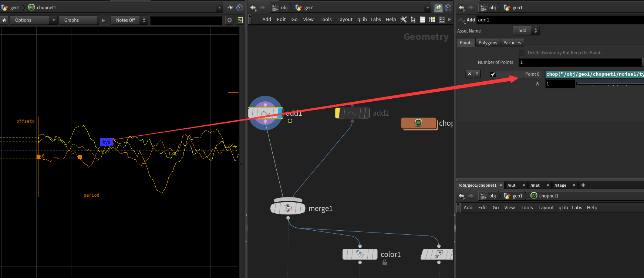The width and height of the screenshot is (644, 278).
Task: Open the Go menu in network editor
Action: tap(294, 20)
